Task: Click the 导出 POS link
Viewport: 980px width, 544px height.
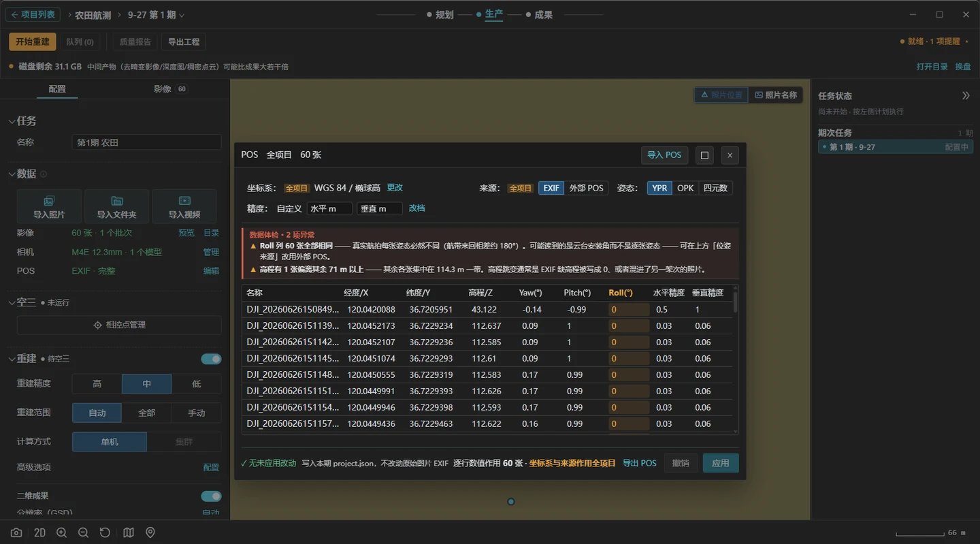Action: coord(640,463)
